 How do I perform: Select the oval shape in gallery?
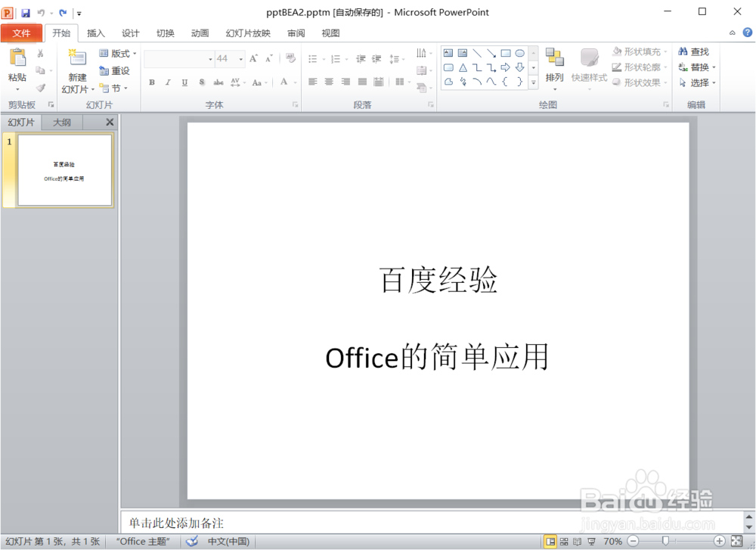(x=520, y=53)
